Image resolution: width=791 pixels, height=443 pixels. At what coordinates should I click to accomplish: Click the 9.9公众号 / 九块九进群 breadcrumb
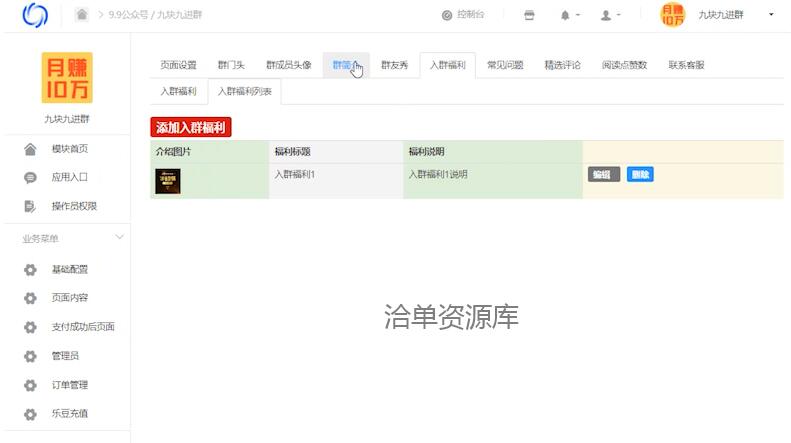tap(155, 15)
